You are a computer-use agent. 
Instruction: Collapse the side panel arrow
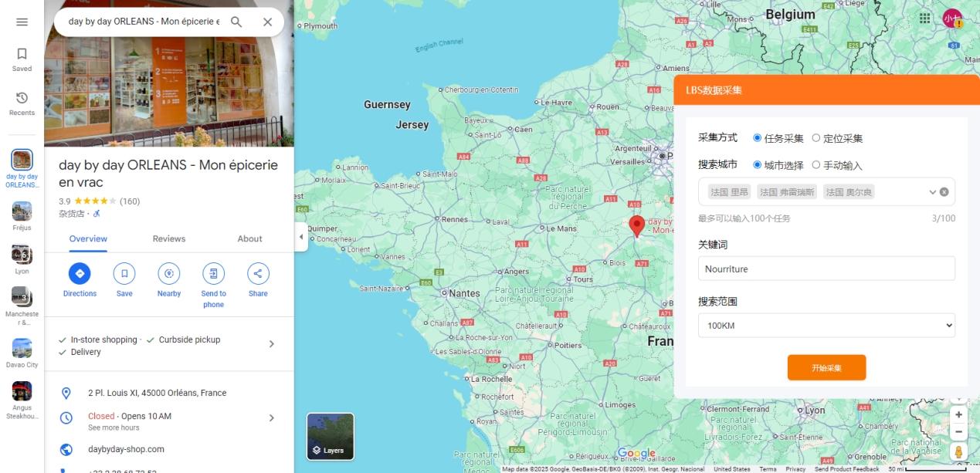(x=301, y=237)
